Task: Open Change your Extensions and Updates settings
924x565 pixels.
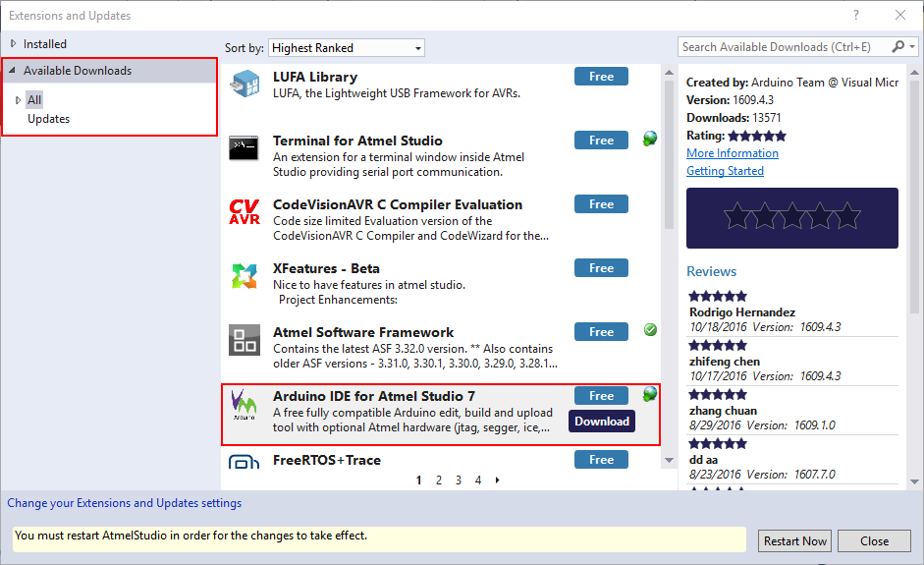Action: (125, 503)
